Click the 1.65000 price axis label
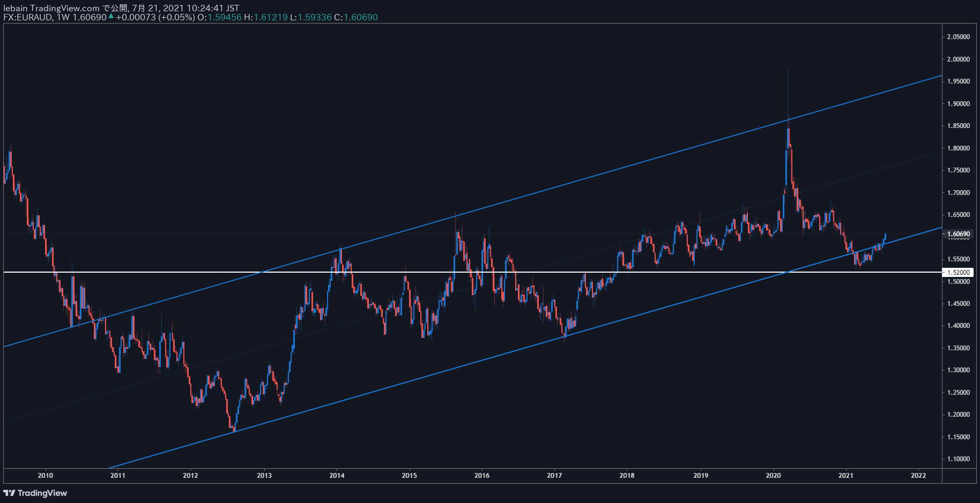The height and width of the screenshot is (503, 980). click(x=958, y=215)
